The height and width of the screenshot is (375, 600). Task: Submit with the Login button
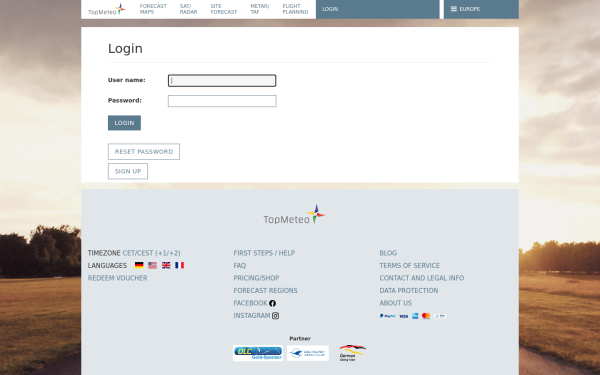(x=124, y=123)
